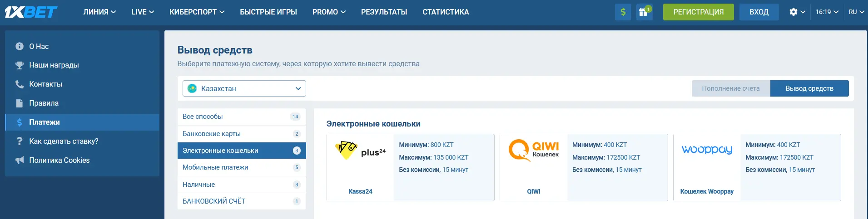
Task: Expand the PROMO menu
Action: tap(329, 12)
